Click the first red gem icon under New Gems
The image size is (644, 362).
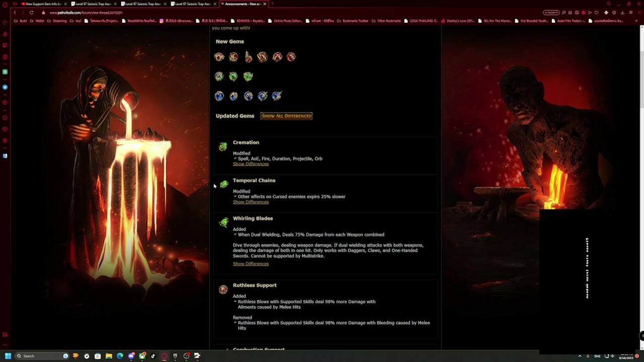tap(219, 57)
